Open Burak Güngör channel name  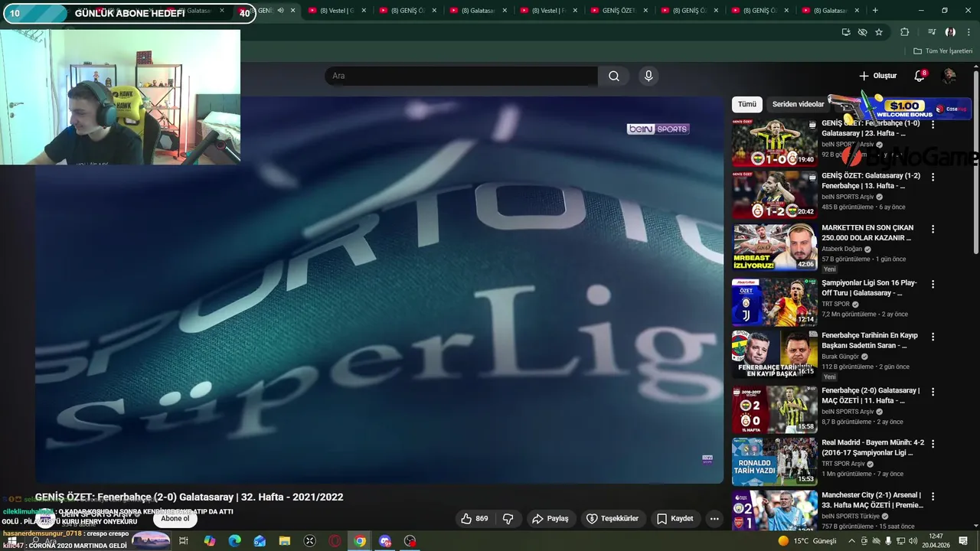840,357
